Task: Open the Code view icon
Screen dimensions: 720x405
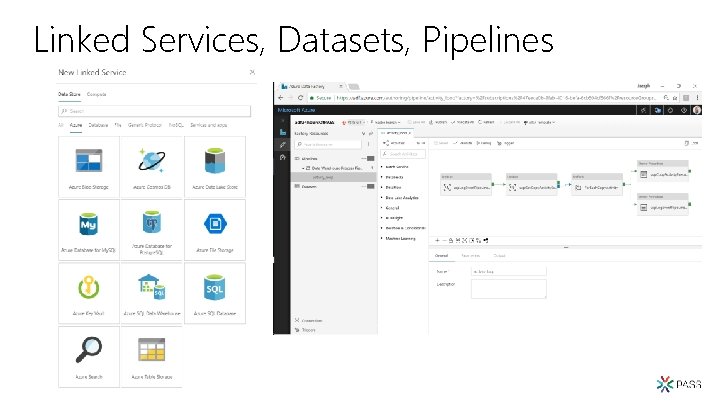Action: coord(687,143)
